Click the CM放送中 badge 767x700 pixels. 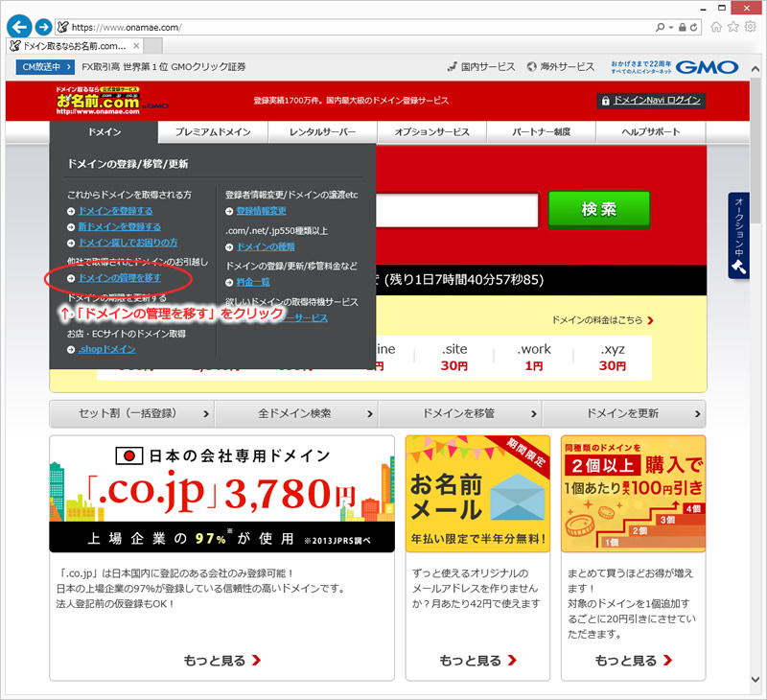(45, 67)
